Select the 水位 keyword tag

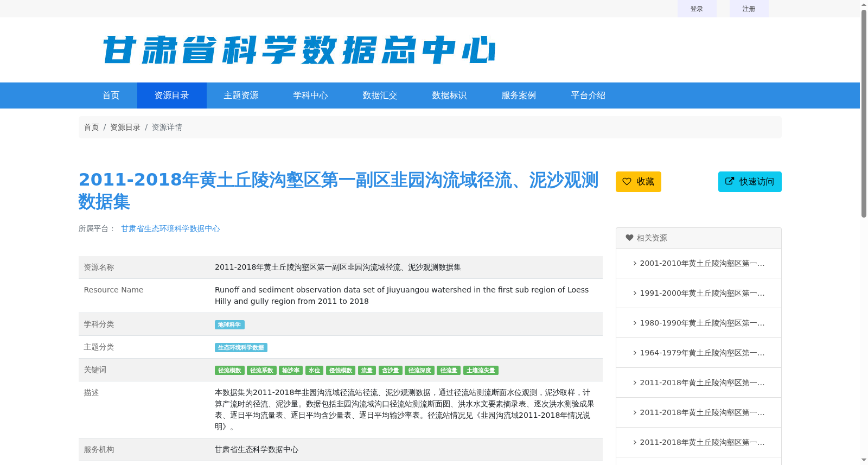(315, 371)
